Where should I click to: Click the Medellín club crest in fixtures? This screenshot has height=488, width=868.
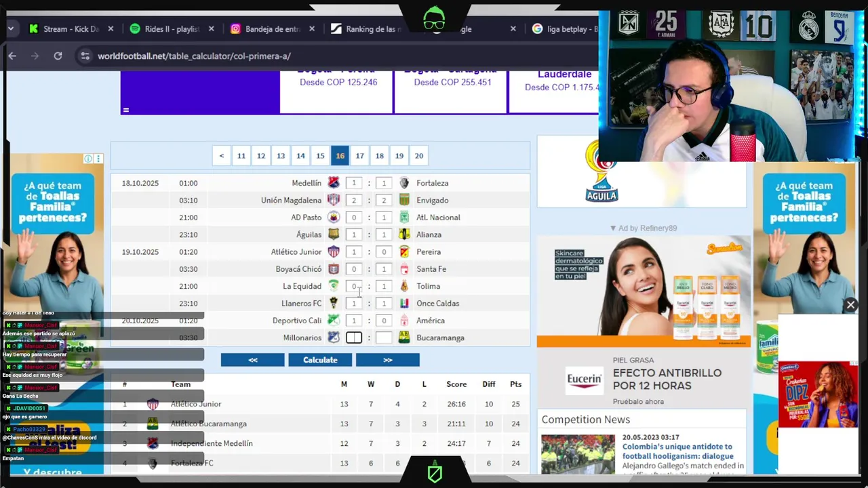point(333,183)
